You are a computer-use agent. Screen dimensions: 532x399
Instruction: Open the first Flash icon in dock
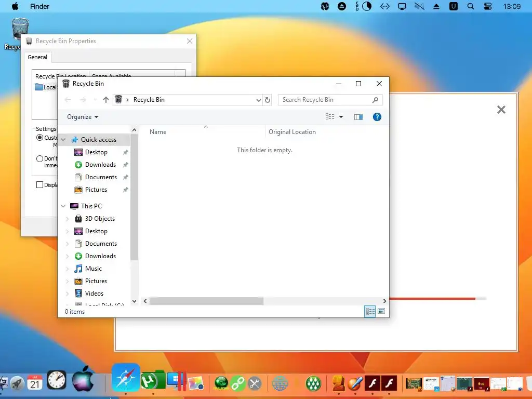[x=372, y=383]
